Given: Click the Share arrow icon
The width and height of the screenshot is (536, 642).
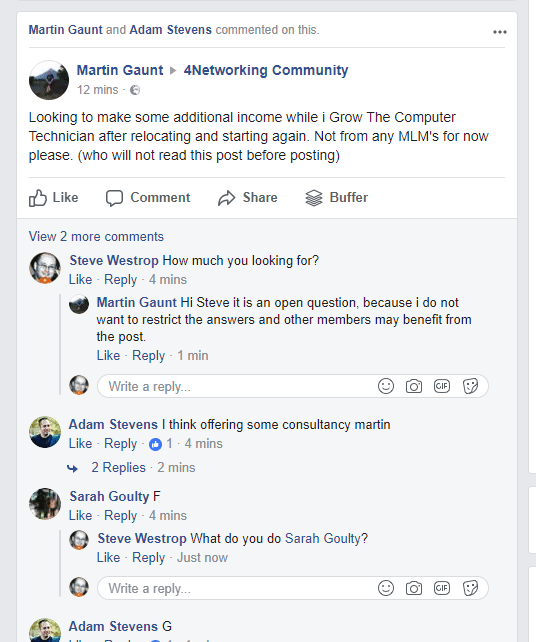Looking at the screenshot, I should click(x=226, y=198).
